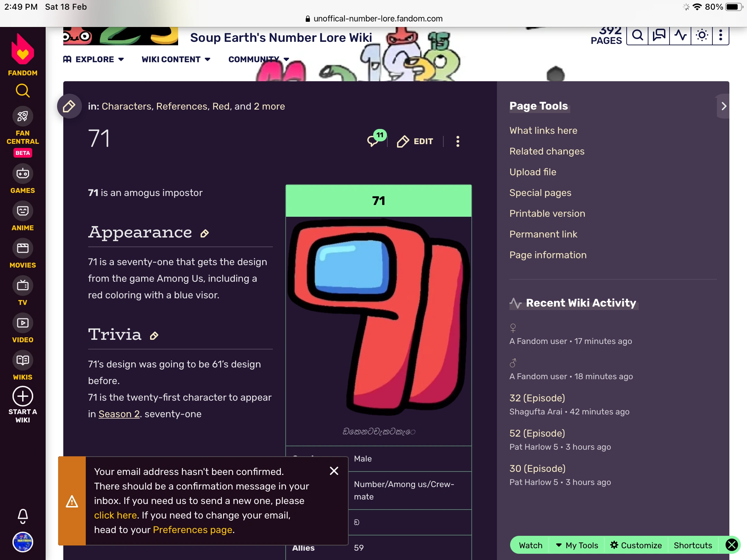This screenshot has width=747, height=560.
Task: Open the 11 comments bubble
Action: (377, 138)
